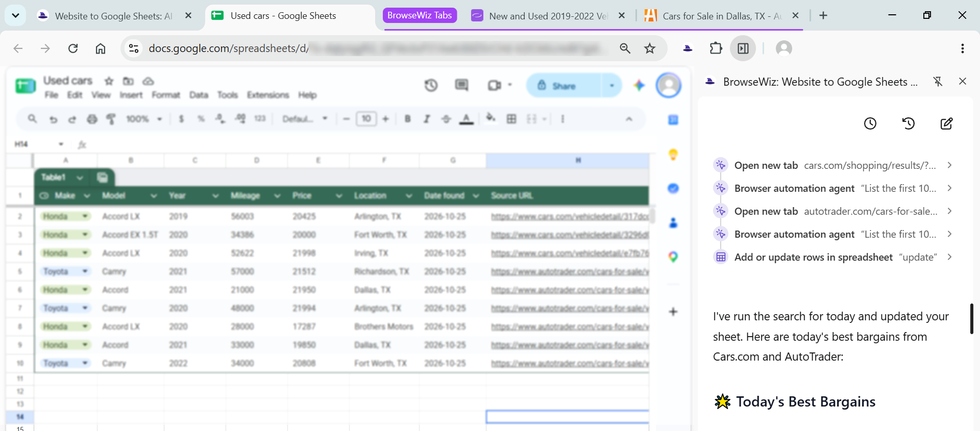Click the Chrome extensions puzzle icon
Image resolution: width=980 pixels, height=431 pixels.
[716, 48]
